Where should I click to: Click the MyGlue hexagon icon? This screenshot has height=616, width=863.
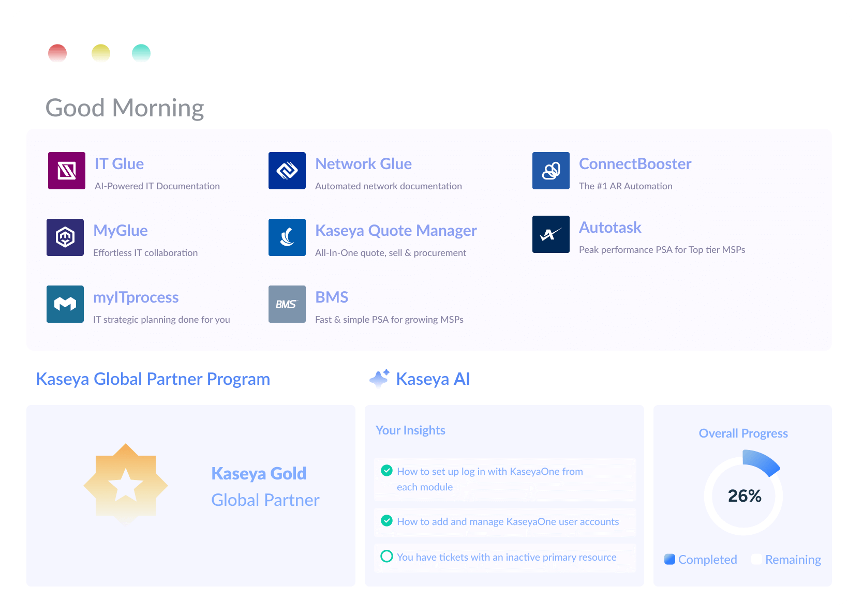(x=65, y=237)
